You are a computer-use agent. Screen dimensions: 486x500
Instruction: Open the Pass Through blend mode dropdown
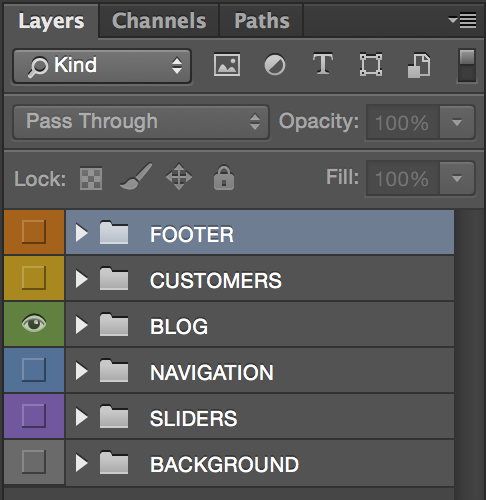click(141, 122)
